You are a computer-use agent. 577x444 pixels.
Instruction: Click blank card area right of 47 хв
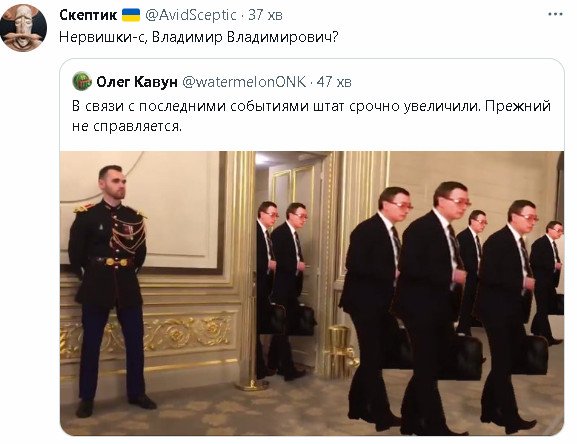pos(456,82)
